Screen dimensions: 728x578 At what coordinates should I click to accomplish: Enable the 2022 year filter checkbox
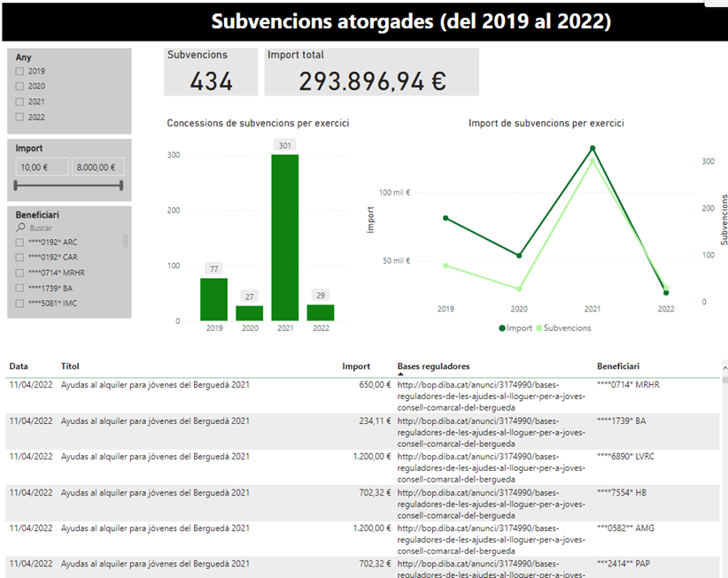coord(19,117)
